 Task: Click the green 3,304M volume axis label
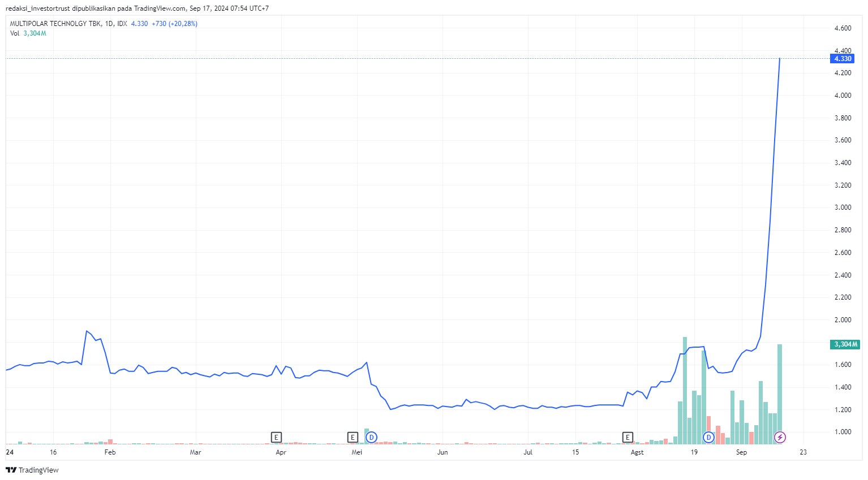[x=845, y=344]
